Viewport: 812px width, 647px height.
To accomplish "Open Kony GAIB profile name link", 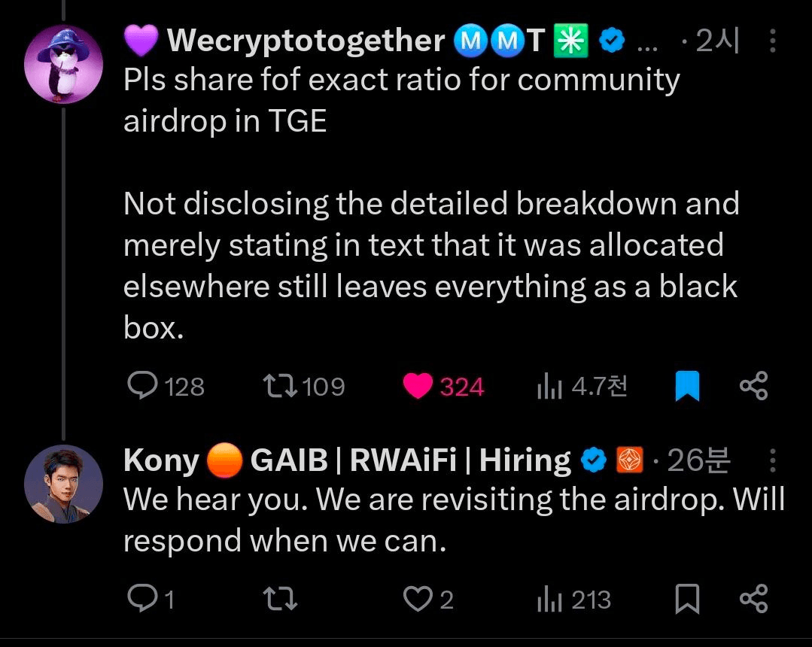I will [346, 460].
